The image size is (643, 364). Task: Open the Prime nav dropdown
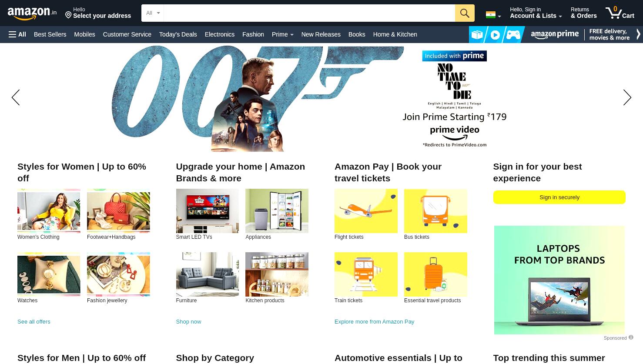coord(282,34)
